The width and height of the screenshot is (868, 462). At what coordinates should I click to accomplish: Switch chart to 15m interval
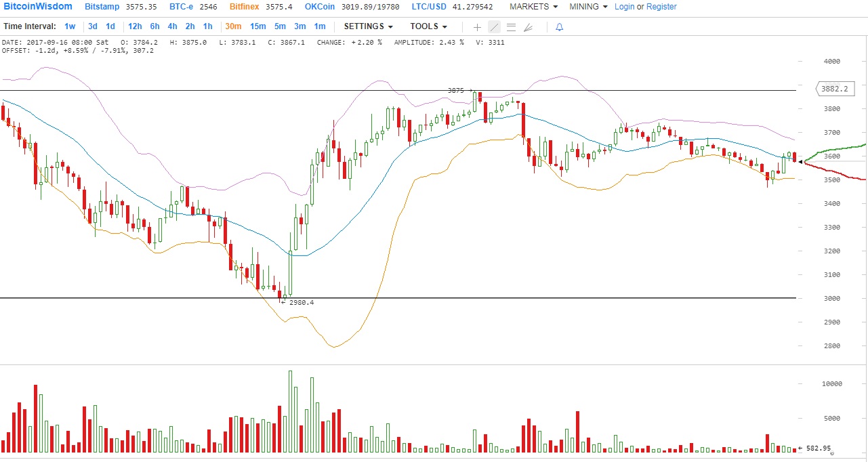pos(258,26)
